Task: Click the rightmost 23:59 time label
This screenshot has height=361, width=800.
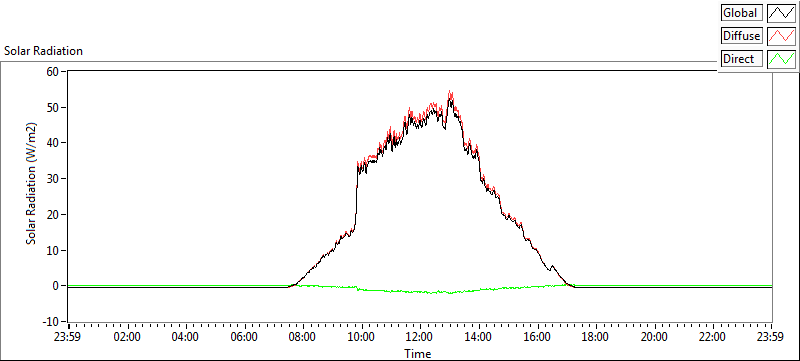Action: 771,337
